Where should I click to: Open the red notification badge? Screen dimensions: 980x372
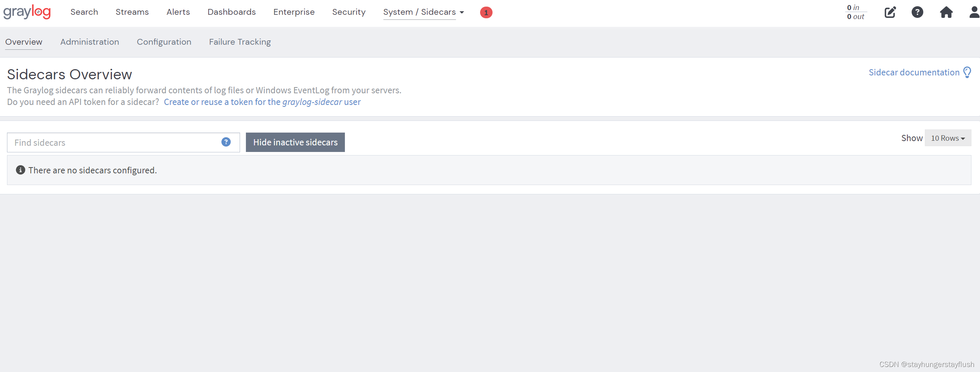(x=486, y=12)
